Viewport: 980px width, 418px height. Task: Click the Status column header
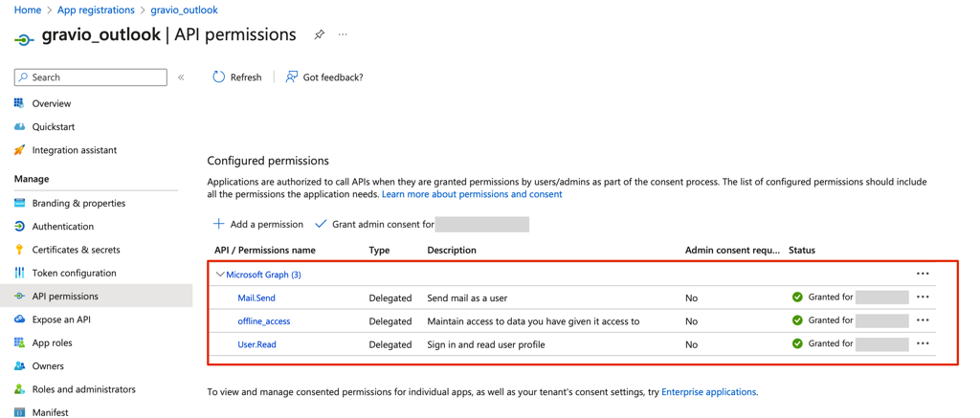click(802, 250)
